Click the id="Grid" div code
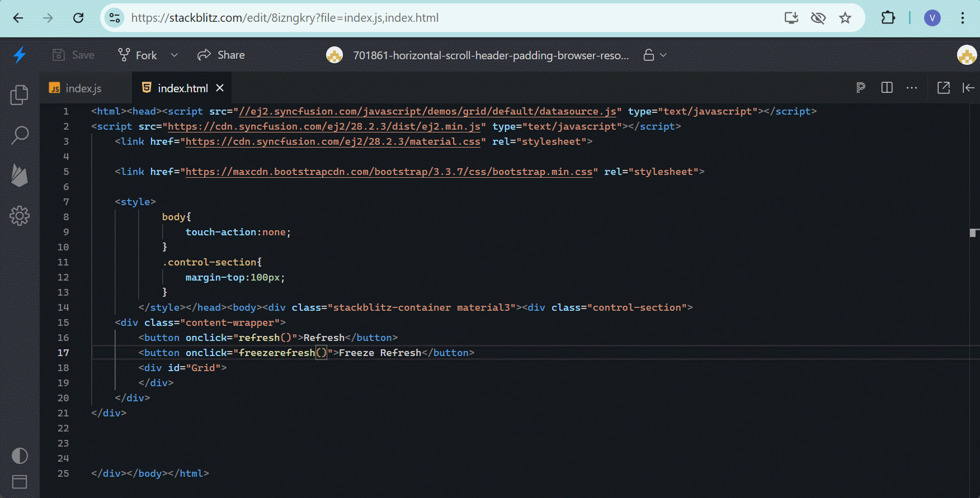This screenshot has width=980, height=498. point(182,368)
